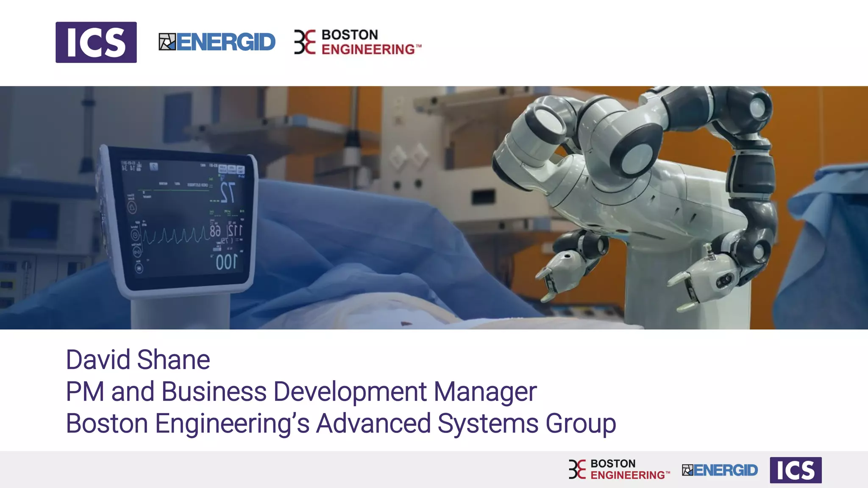The height and width of the screenshot is (488, 868).
Task: Click the Advanced Systems Group text line
Action: (340, 423)
